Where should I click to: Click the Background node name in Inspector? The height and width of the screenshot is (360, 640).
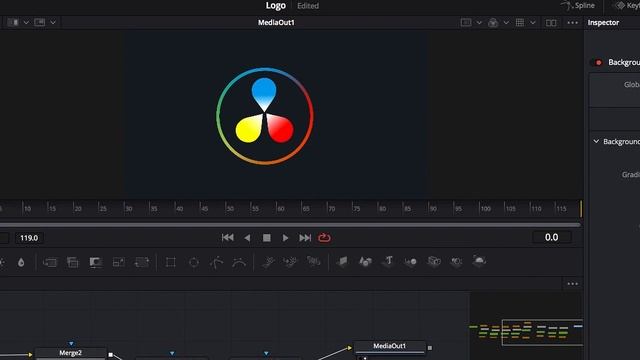[x=624, y=62]
